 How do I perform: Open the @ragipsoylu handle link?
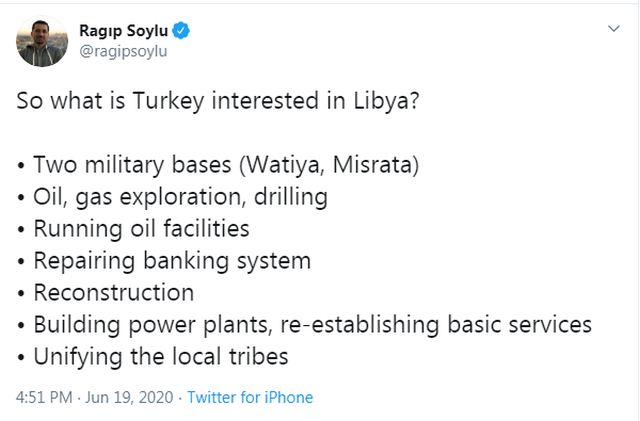coord(124,52)
